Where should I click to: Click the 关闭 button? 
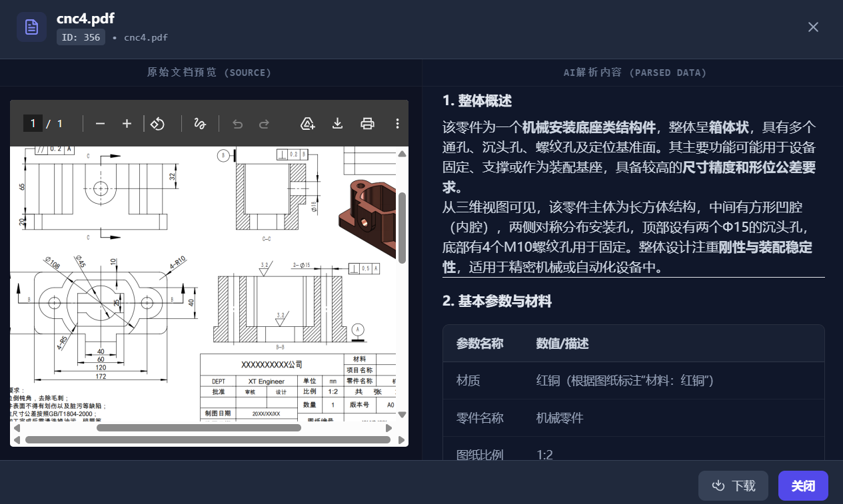[x=803, y=486]
